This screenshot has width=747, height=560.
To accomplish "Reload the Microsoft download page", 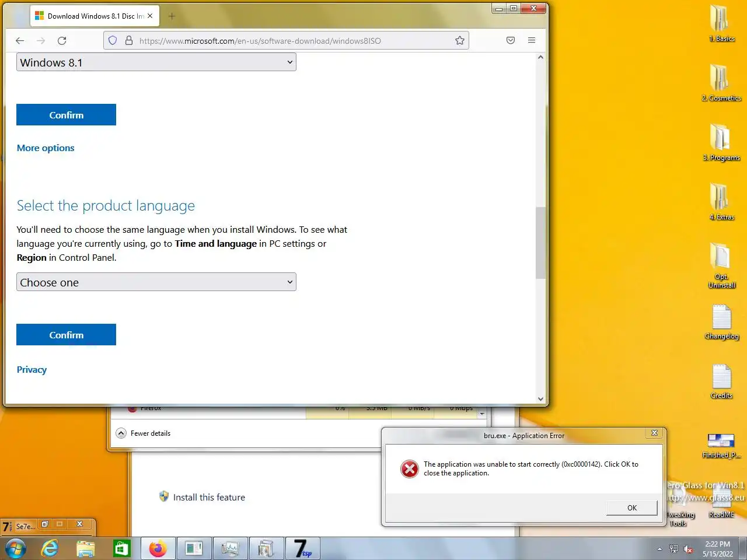I will pyautogui.click(x=62, y=41).
